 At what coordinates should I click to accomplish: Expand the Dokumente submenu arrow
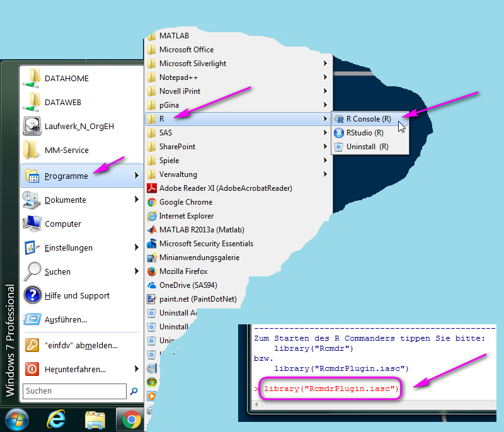tap(137, 200)
